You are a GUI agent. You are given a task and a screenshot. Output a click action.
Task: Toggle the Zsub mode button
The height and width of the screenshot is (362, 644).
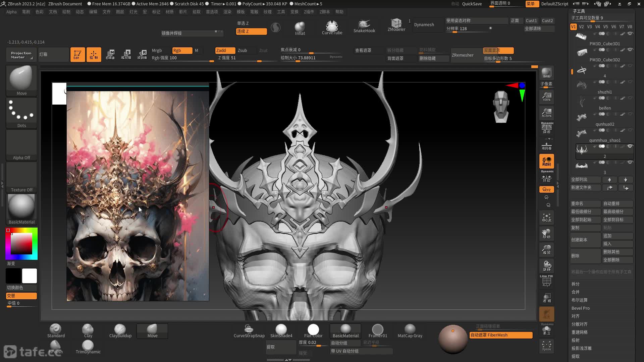click(246, 50)
